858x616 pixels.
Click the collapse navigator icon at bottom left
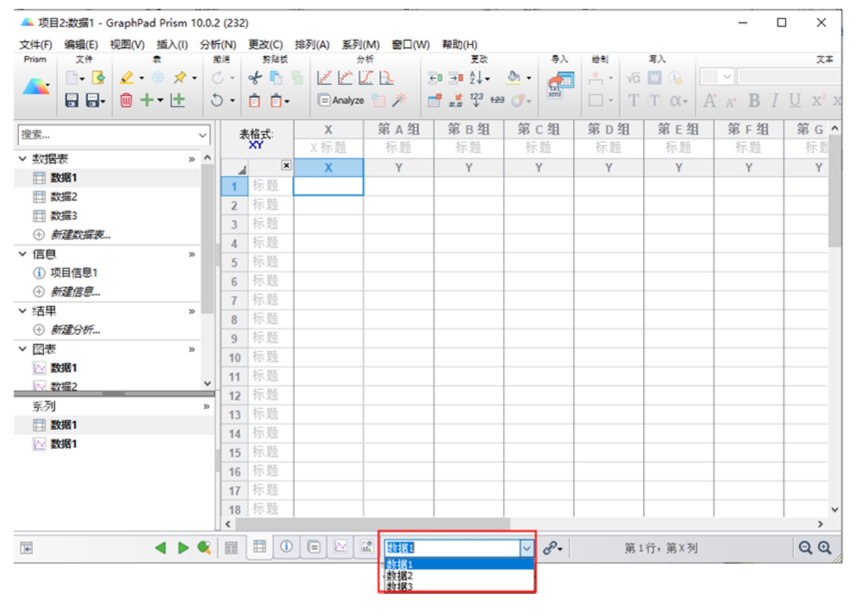pos(26,548)
